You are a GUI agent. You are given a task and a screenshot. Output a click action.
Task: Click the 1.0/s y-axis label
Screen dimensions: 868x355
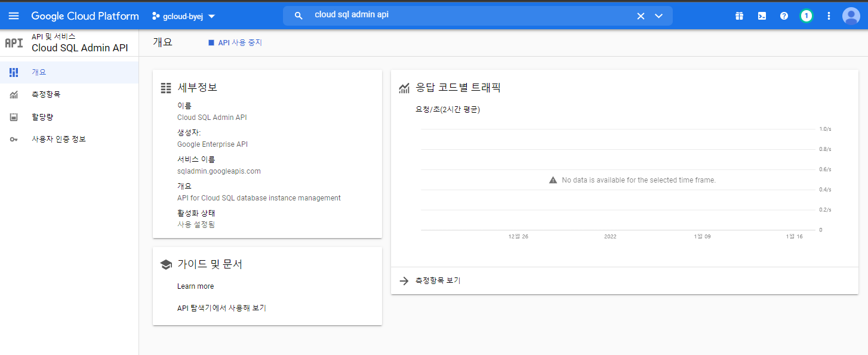point(825,129)
